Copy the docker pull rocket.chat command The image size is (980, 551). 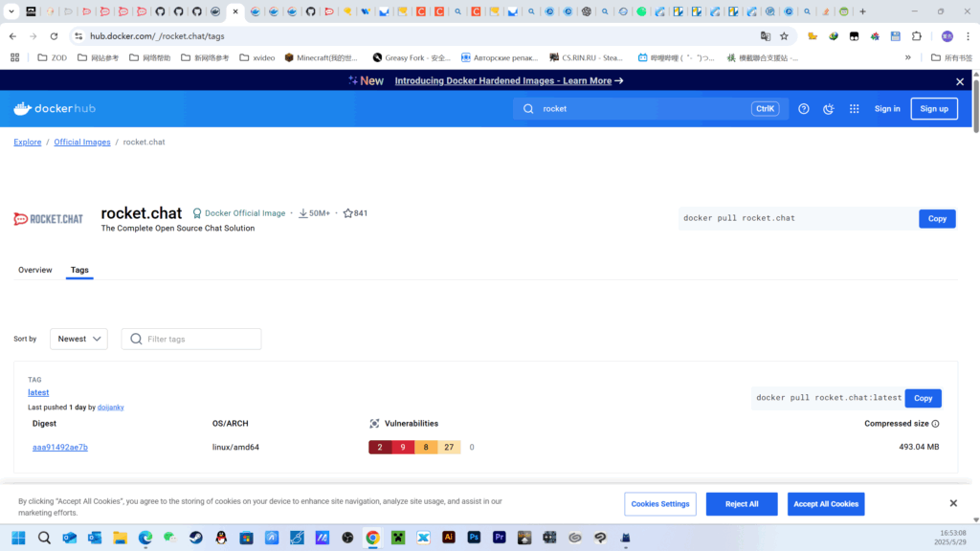click(x=938, y=219)
